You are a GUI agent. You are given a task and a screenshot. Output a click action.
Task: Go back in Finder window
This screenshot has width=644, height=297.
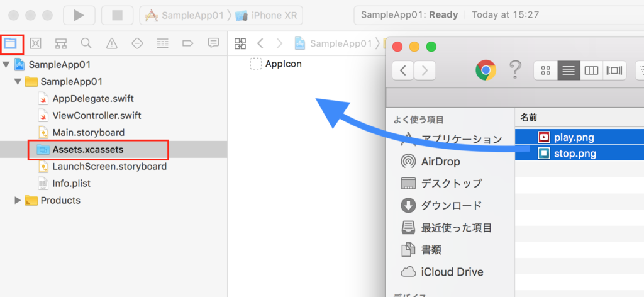click(403, 70)
